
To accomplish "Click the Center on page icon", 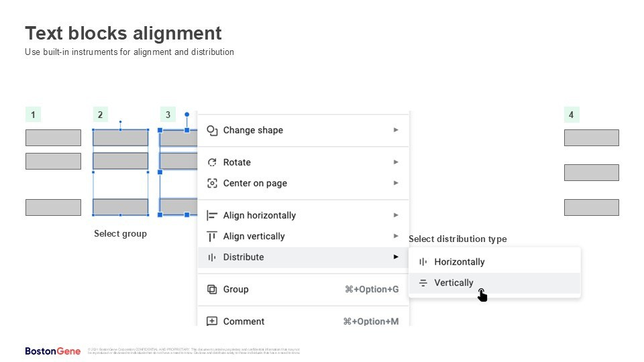I will coord(212,183).
